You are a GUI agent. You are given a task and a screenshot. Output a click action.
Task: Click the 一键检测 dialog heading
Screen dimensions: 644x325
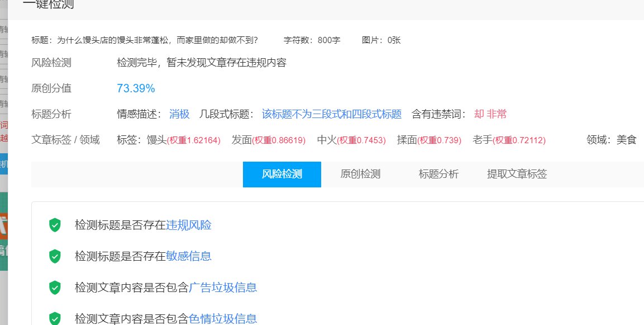(x=49, y=4)
